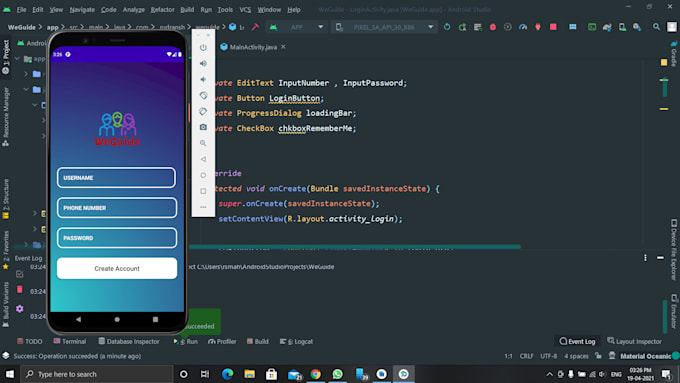Open the Database Inspector tool window
Image resolution: width=680 pixels, height=383 pixels.
(129, 341)
